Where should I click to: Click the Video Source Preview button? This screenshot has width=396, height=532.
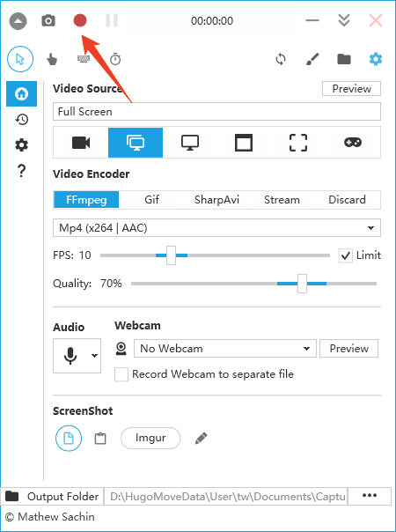click(351, 89)
